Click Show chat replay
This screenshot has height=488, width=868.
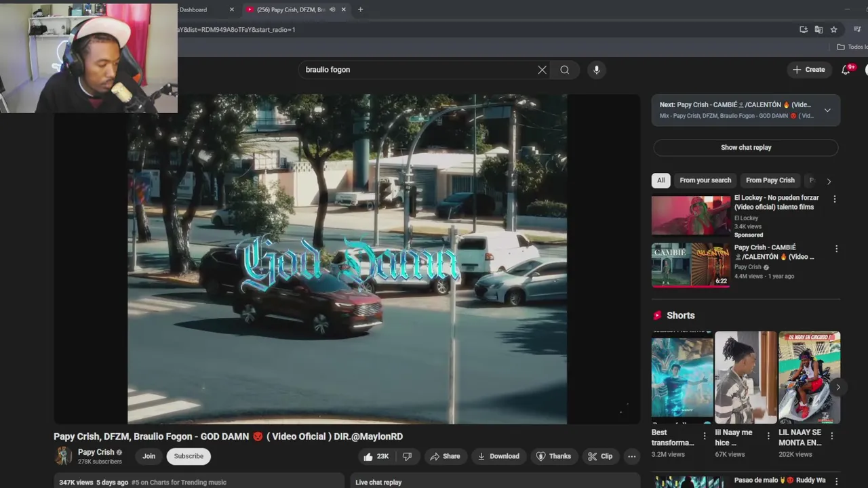tap(746, 147)
